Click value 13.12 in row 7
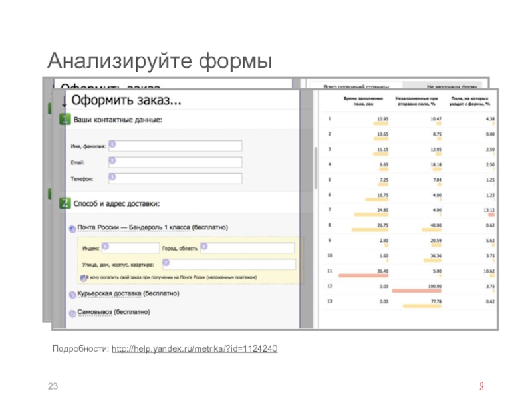Screen dimensions: 532x399 (489, 210)
